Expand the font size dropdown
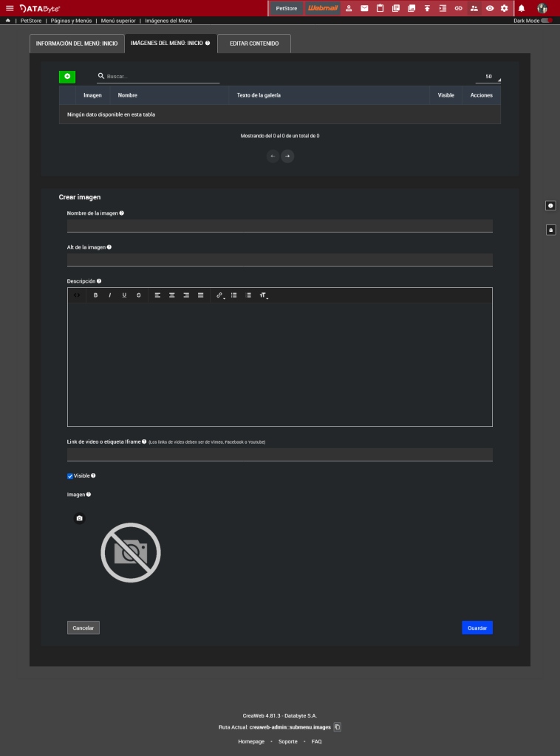This screenshot has width=560, height=756. click(x=263, y=295)
